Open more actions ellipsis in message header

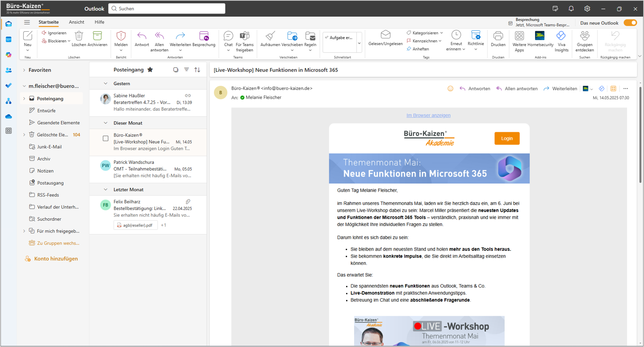[625, 88]
